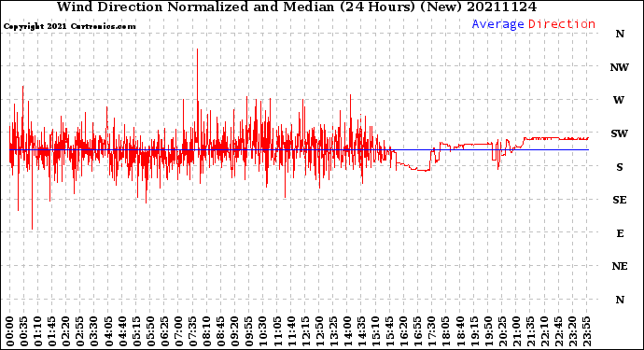Click the 00:00 time axis label
Viewport: 644px width, 350px height.
pyautogui.click(x=10, y=331)
